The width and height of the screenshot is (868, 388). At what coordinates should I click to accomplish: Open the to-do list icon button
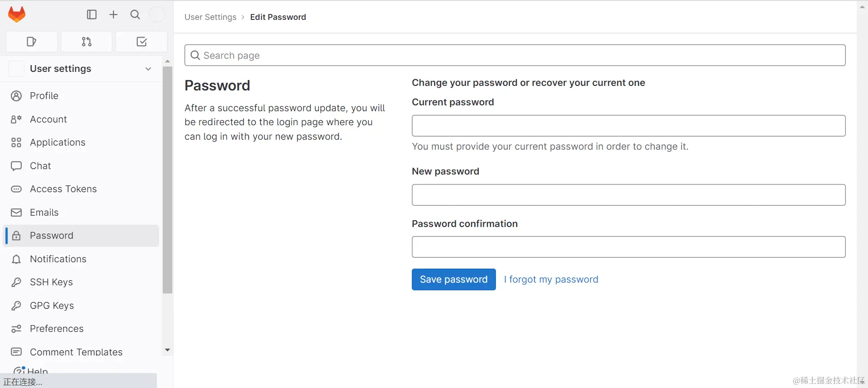pyautogui.click(x=142, y=42)
